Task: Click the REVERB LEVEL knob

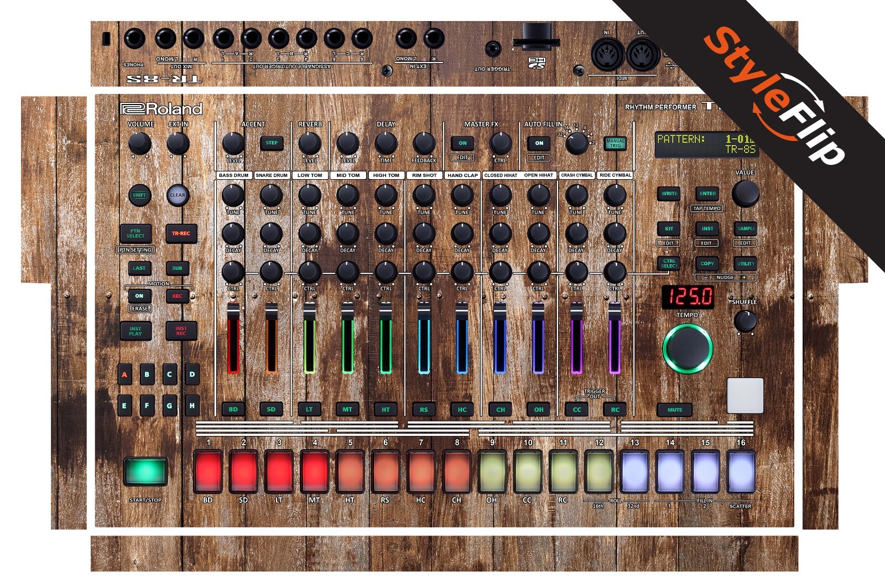Action: pyautogui.click(x=310, y=144)
